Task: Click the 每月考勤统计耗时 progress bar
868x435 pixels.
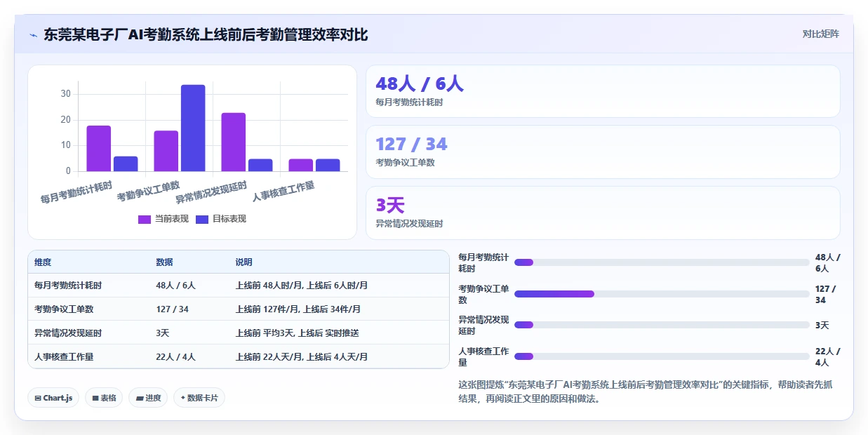Action: point(662,262)
